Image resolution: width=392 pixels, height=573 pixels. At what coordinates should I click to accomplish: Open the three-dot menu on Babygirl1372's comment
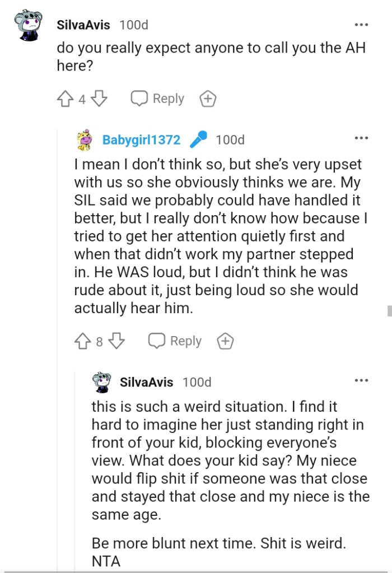coord(362,137)
